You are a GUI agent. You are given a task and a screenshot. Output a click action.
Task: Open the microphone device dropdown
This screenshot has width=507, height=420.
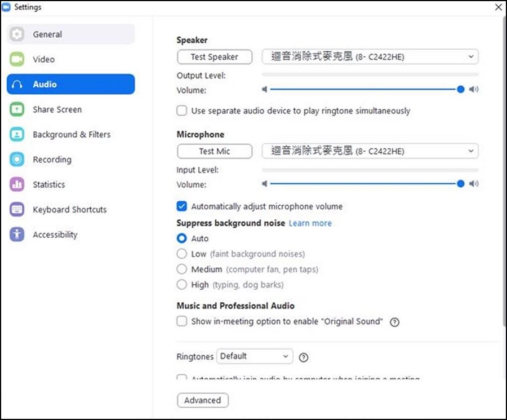pyautogui.click(x=471, y=151)
